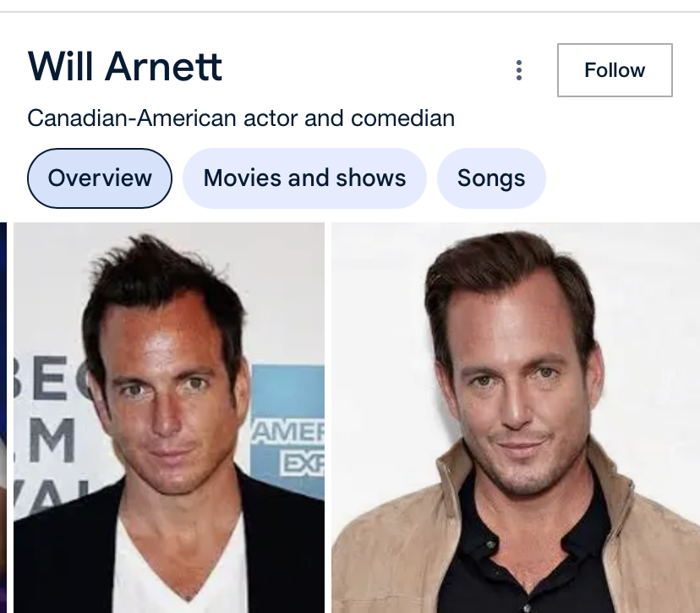
Task: Tap the vertical ellipsis beside Follow
Action: [519, 70]
